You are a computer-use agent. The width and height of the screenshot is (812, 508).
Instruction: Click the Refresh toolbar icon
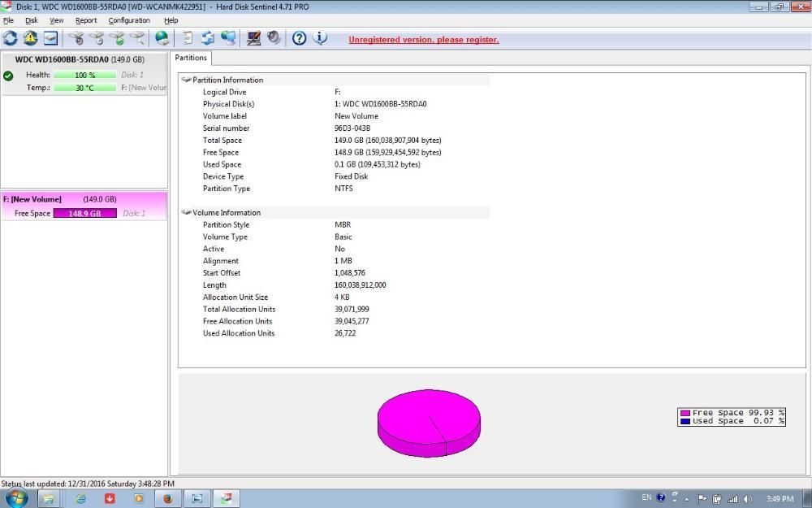click(10, 38)
